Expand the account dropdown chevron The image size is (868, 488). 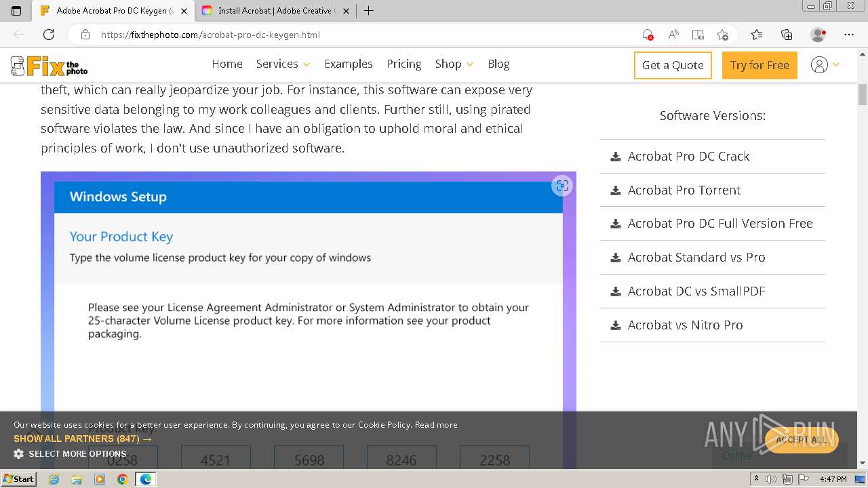(836, 64)
